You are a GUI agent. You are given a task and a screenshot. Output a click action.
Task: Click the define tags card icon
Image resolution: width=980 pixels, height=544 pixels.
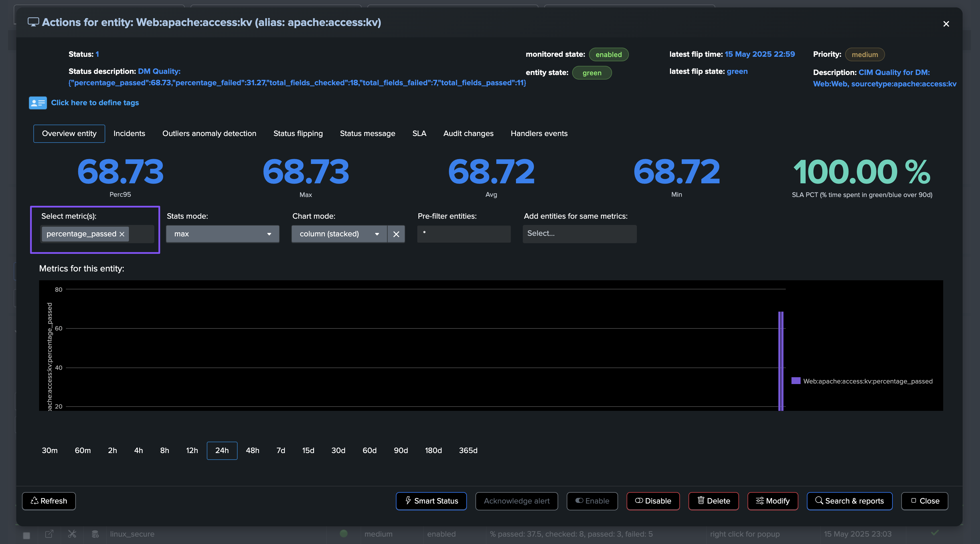(38, 103)
